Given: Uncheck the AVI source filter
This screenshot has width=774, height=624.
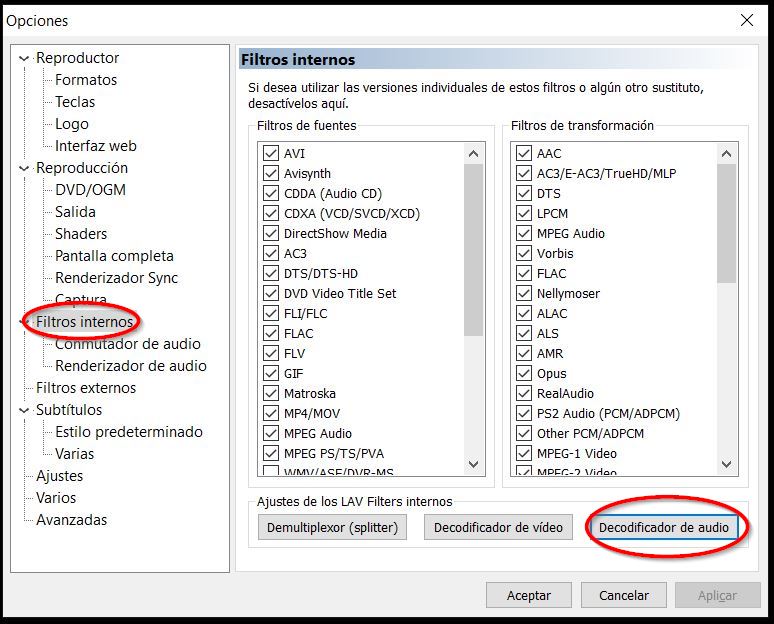Looking at the screenshot, I should click(x=271, y=154).
